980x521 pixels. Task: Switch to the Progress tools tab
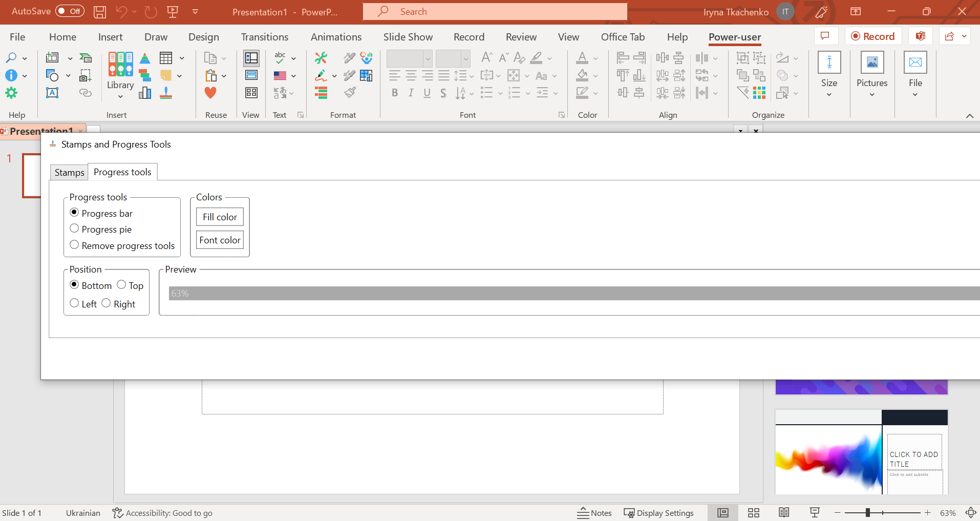pyautogui.click(x=122, y=172)
